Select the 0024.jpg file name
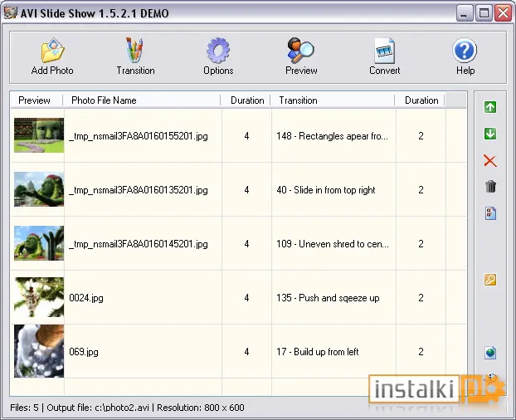Image resolution: width=516 pixels, height=420 pixels. coord(86,298)
